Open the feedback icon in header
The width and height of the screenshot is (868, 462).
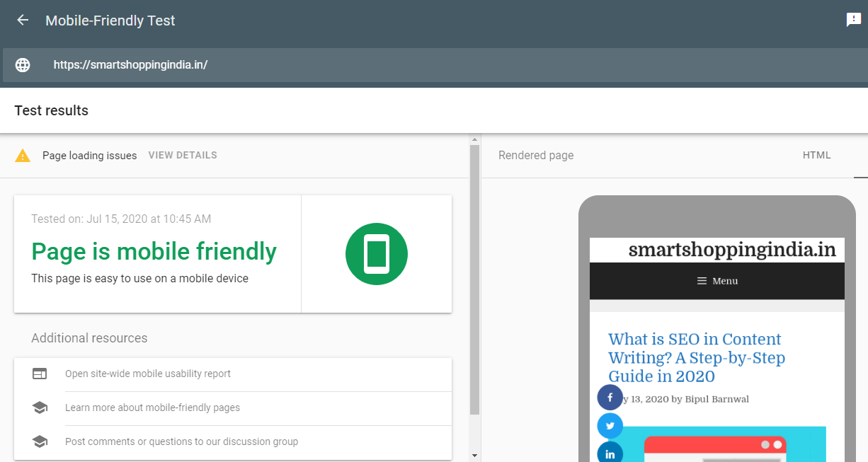[854, 20]
